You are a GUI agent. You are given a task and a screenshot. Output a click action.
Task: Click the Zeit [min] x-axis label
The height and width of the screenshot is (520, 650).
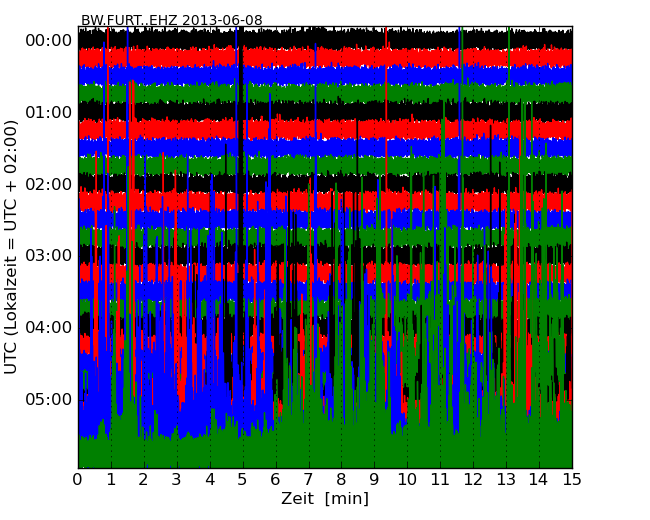[x=325, y=498]
